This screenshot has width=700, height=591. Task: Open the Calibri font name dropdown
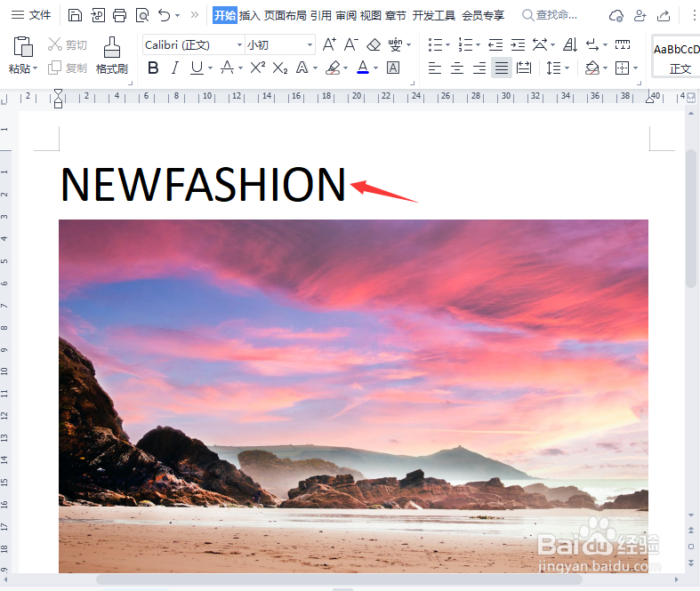click(x=239, y=44)
